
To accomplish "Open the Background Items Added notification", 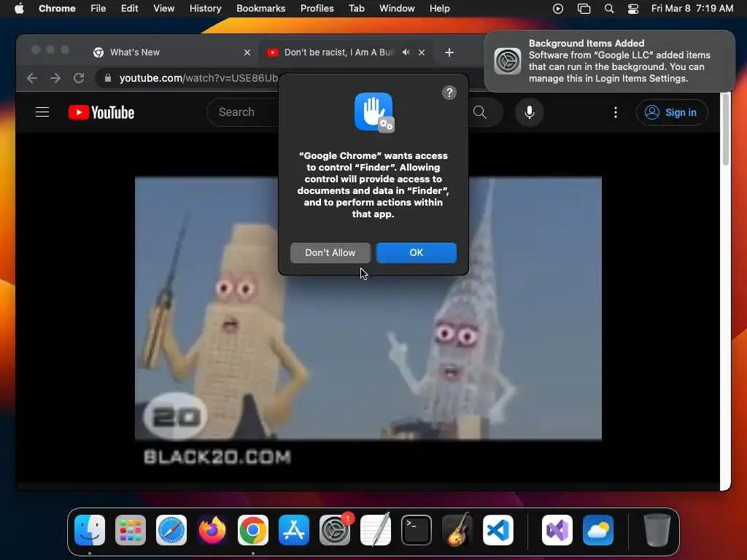I will (610, 61).
